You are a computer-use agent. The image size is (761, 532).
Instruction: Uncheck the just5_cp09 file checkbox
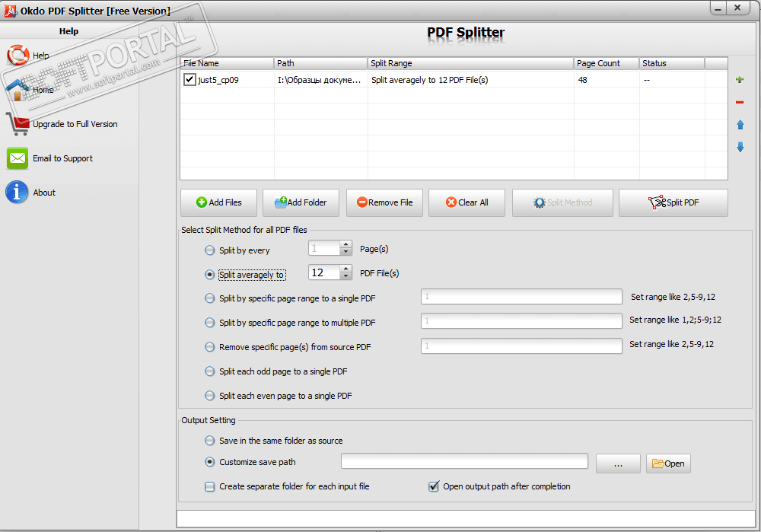pos(189,80)
